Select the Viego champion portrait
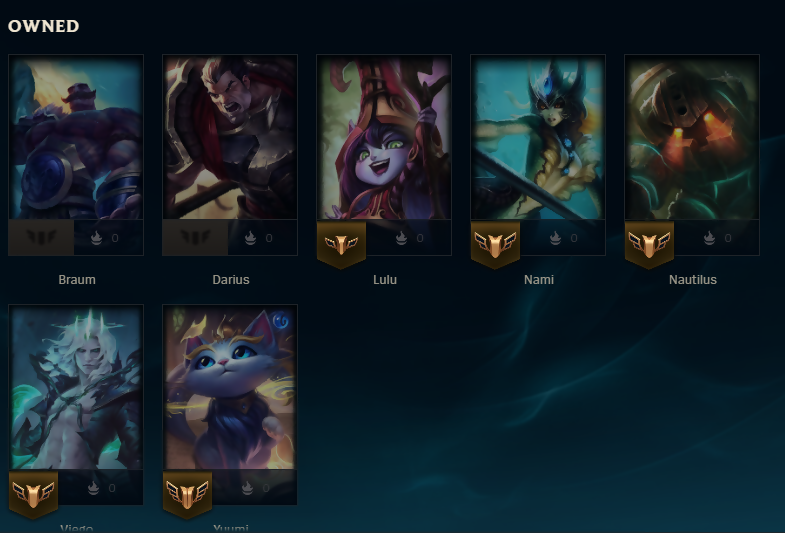 coord(76,387)
